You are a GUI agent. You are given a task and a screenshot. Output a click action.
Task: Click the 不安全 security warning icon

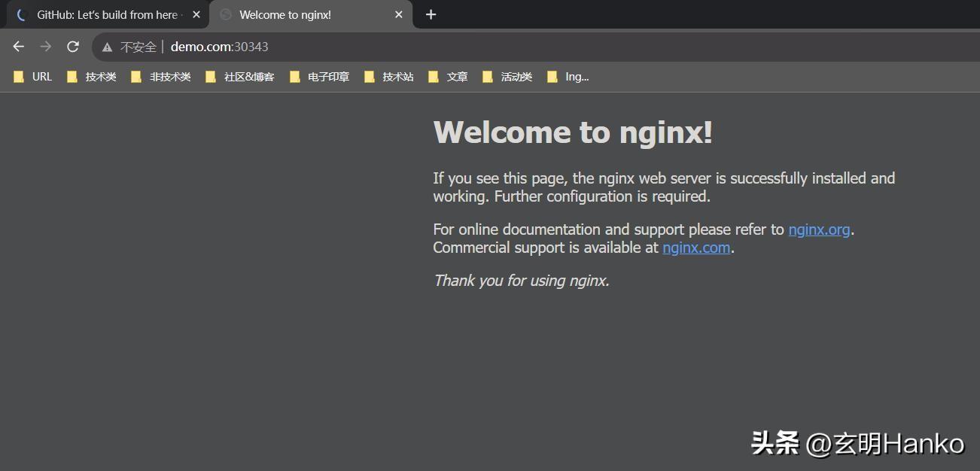pyautogui.click(x=108, y=47)
